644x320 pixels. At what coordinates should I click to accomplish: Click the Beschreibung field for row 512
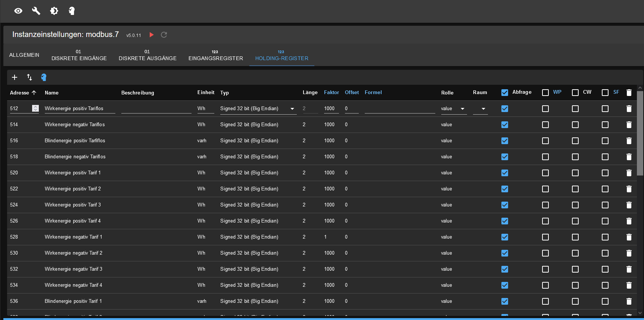[x=156, y=109]
